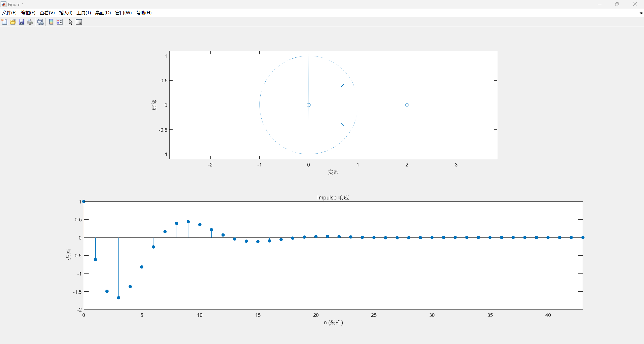Open the 文件(F) menu
Viewport: 644px width, 344px height.
(x=9, y=13)
